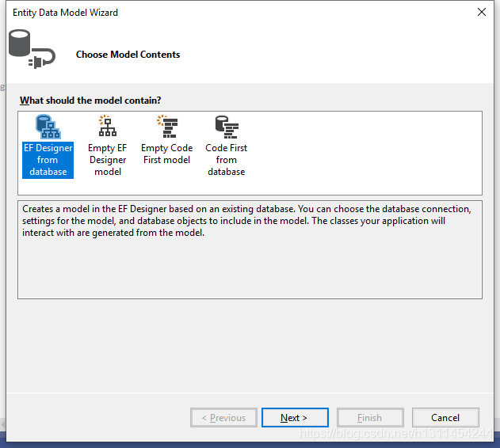This screenshot has width=500, height=448.
Task: Click the Next > button
Action: point(295,417)
